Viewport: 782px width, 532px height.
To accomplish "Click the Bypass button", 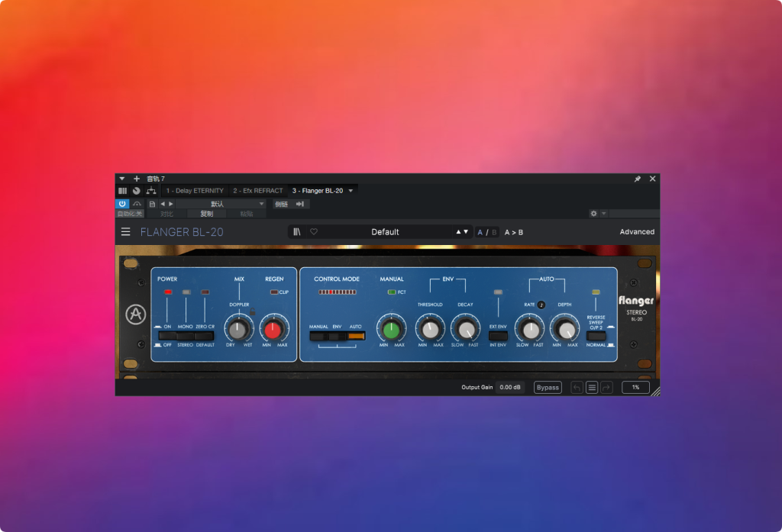I will click(x=548, y=388).
